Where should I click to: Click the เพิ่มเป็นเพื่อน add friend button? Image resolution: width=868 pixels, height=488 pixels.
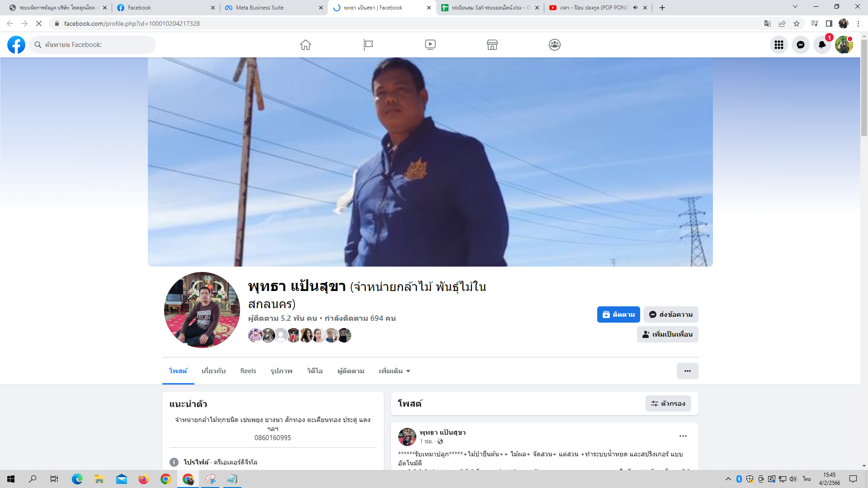point(667,334)
